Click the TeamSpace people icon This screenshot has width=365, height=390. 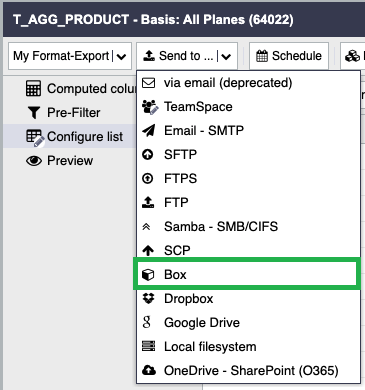coord(150,107)
